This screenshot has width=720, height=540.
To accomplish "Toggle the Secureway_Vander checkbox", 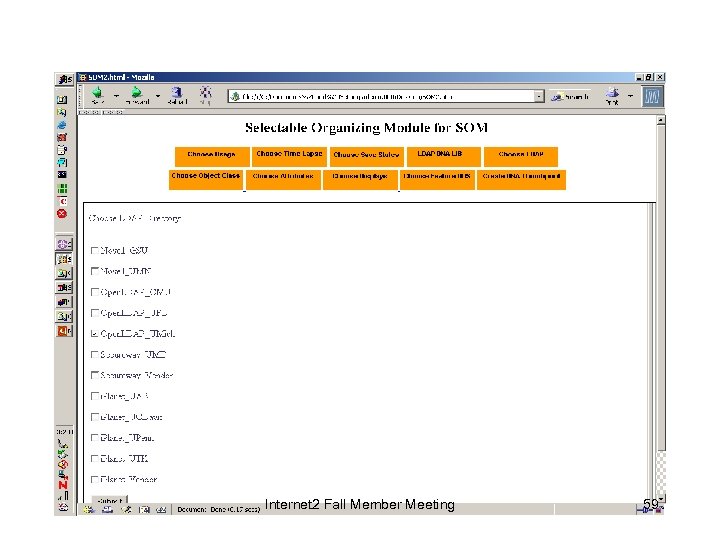I will [95, 375].
